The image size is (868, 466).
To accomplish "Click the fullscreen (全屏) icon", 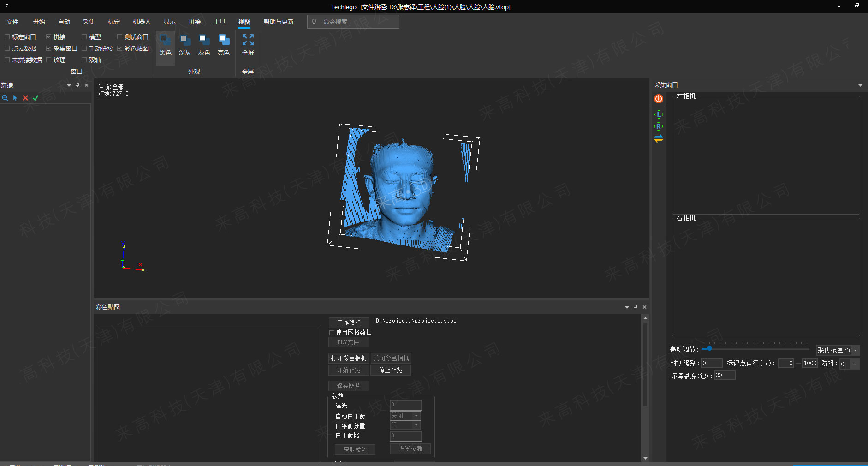I will click(248, 41).
